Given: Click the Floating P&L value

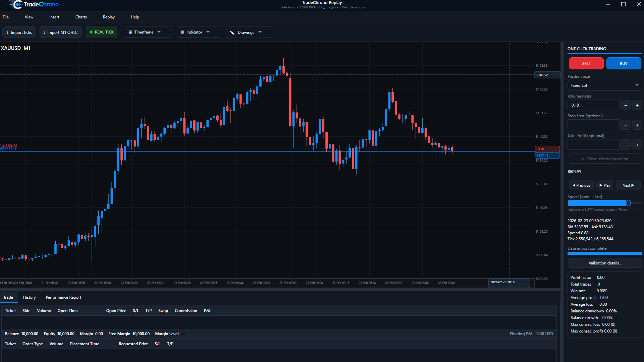Looking at the screenshot, I should 545,334.
